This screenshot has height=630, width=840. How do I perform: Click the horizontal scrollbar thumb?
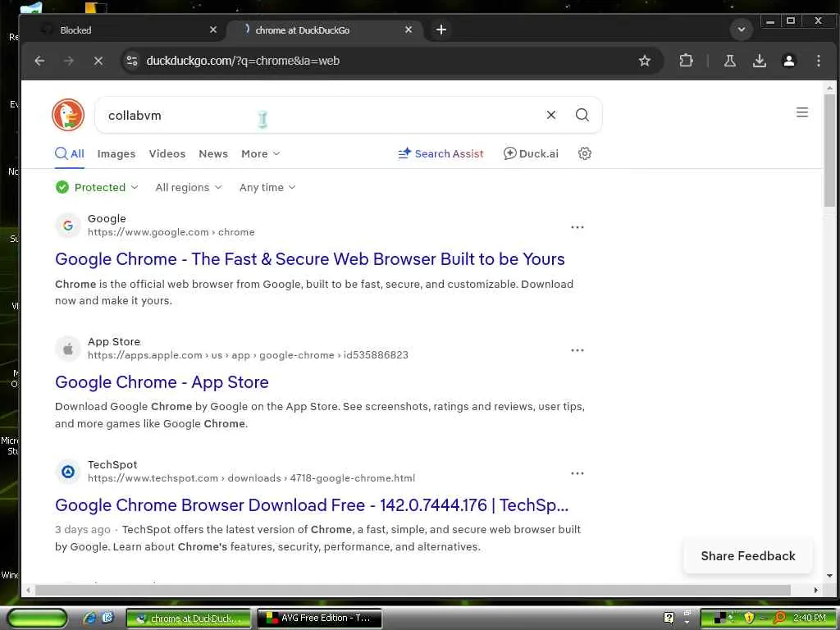point(413,591)
